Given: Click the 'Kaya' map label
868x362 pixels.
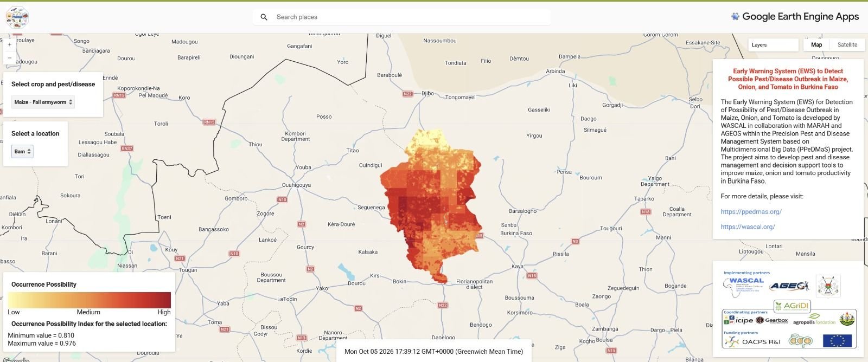Looking at the screenshot, I should 518,267.
